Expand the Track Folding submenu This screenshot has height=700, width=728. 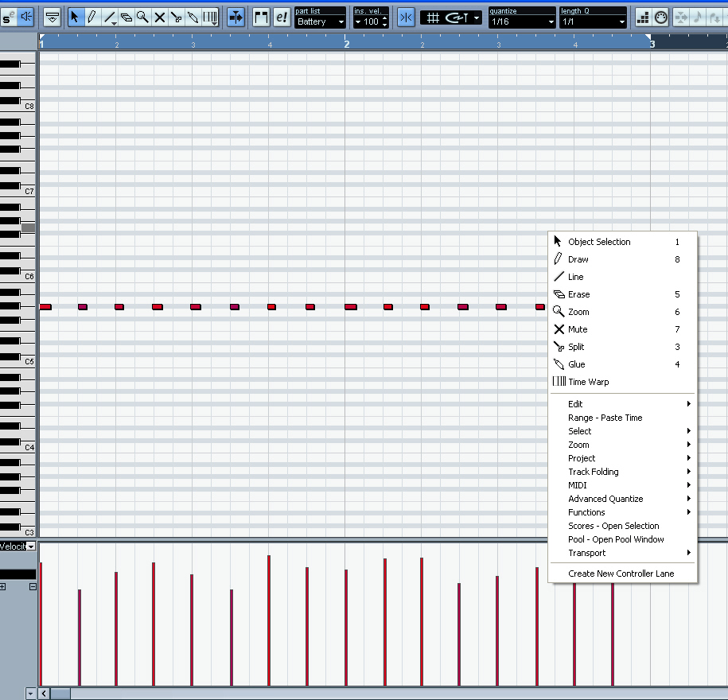click(x=622, y=472)
